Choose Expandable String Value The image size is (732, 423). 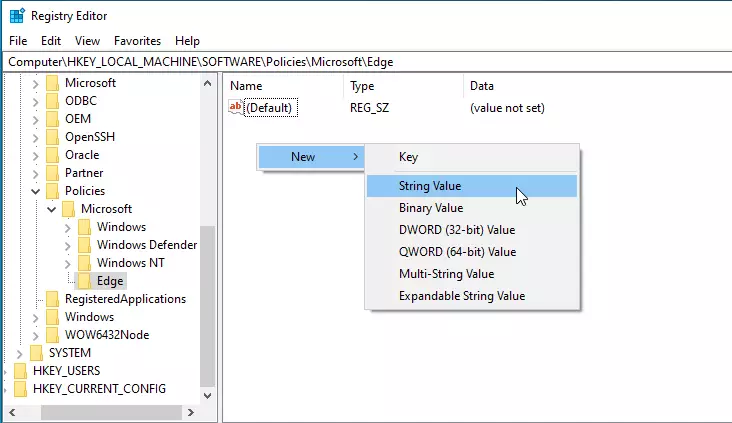[x=472, y=296]
